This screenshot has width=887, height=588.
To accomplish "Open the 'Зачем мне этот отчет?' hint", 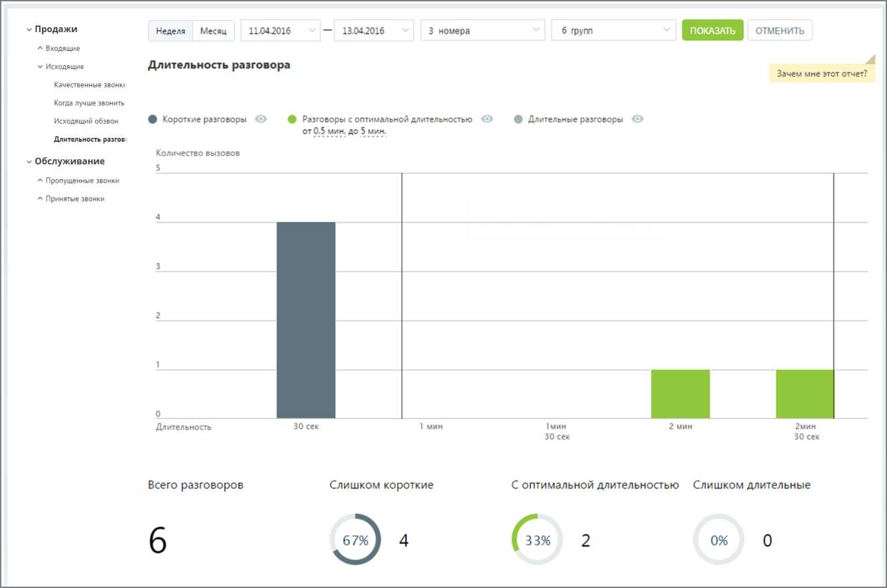I will click(x=822, y=74).
